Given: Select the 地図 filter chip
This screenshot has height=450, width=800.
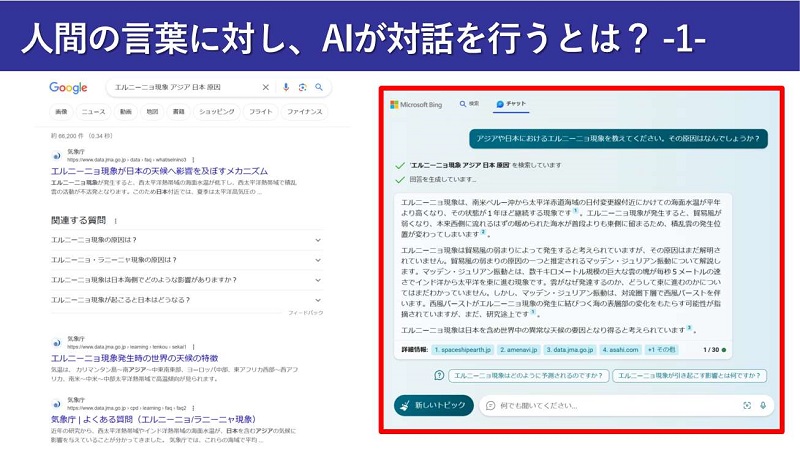Looking at the screenshot, I should [x=152, y=112].
